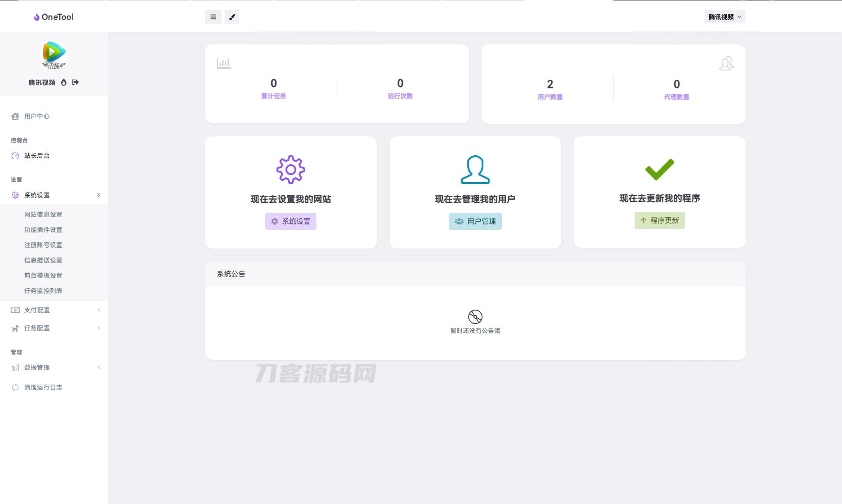
Task: Click the 现在去更新我的程序 heading
Action: point(660,198)
